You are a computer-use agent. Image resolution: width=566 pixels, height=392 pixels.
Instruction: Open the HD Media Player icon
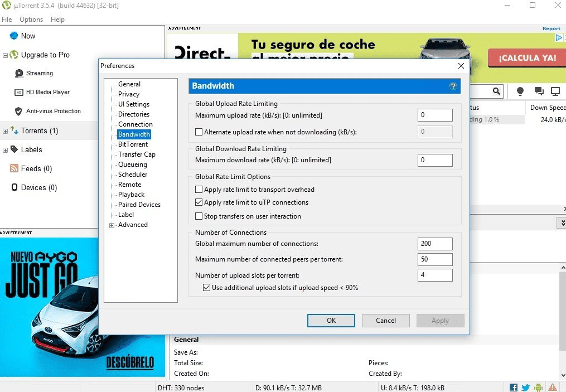(19, 93)
